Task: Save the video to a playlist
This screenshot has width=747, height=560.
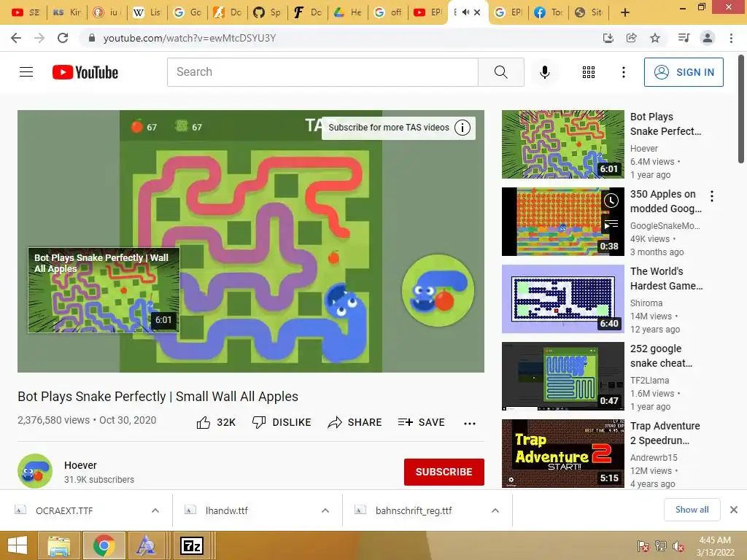Action: click(421, 422)
